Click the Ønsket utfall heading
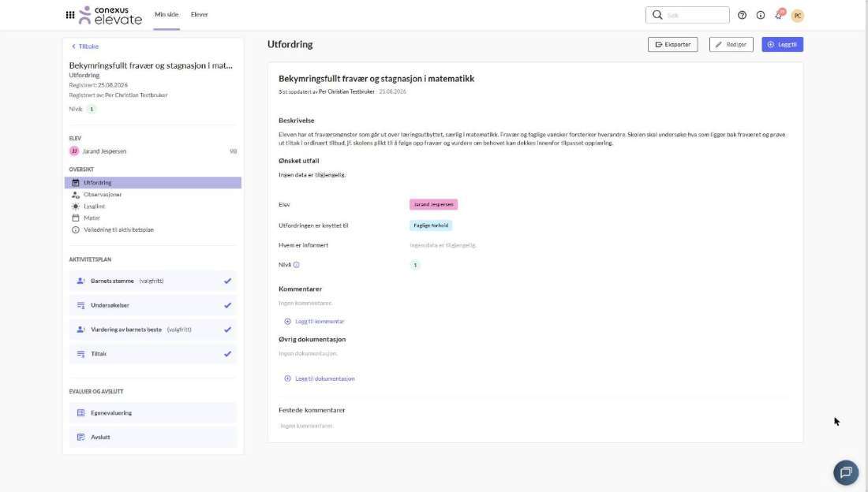This screenshot has height=492, width=868. [299, 161]
